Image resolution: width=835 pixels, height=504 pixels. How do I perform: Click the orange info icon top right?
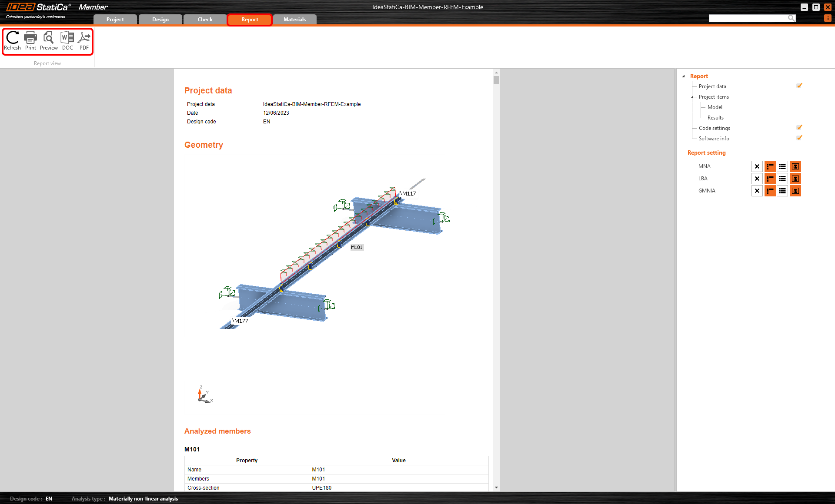[x=828, y=18]
